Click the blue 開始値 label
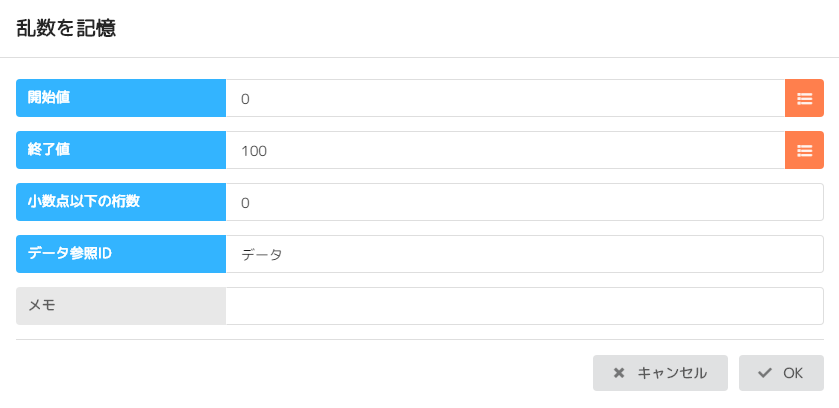This screenshot has width=839, height=408. tap(120, 98)
